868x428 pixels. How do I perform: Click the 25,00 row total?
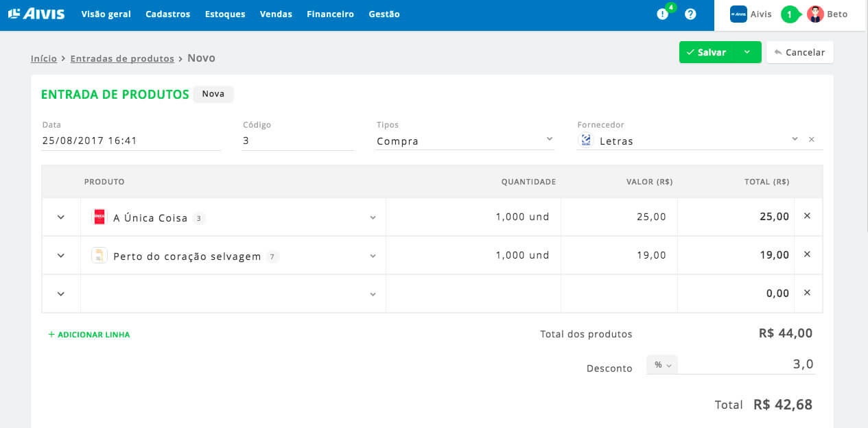pos(774,217)
